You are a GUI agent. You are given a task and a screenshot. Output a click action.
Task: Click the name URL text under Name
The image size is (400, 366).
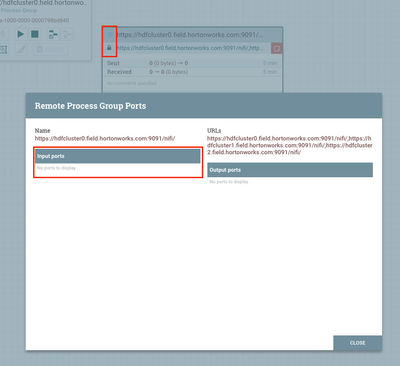pos(105,138)
